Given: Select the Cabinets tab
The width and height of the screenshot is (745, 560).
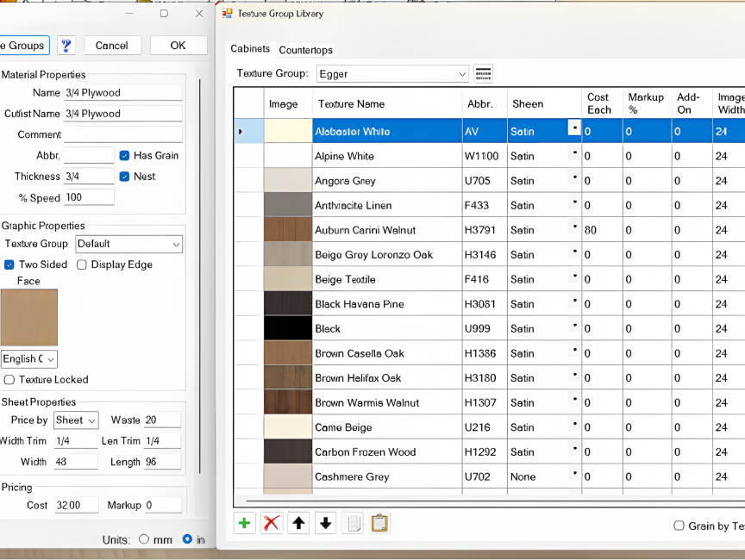Looking at the screenshot, I should [250, 49].
